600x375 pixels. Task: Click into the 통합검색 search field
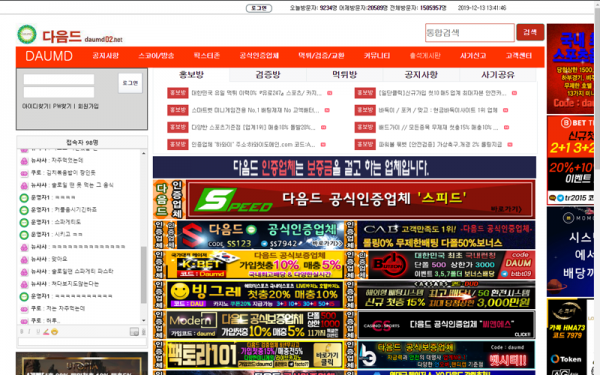pos(470,33)
